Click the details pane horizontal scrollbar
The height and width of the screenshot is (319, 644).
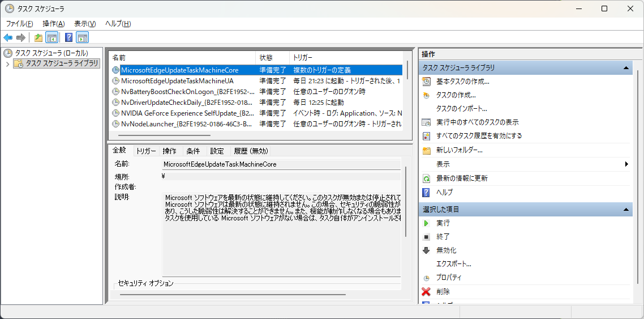[x=233, y=294]
